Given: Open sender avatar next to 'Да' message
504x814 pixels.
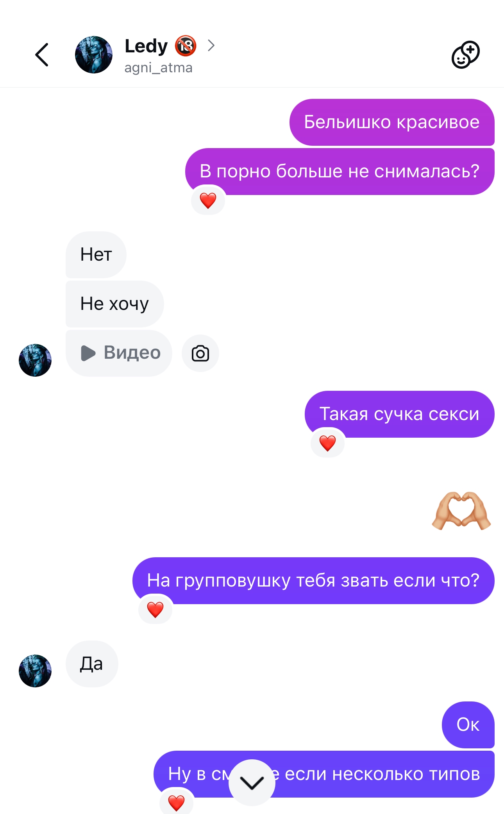Looking at the screenshot, I should point(35,671).
